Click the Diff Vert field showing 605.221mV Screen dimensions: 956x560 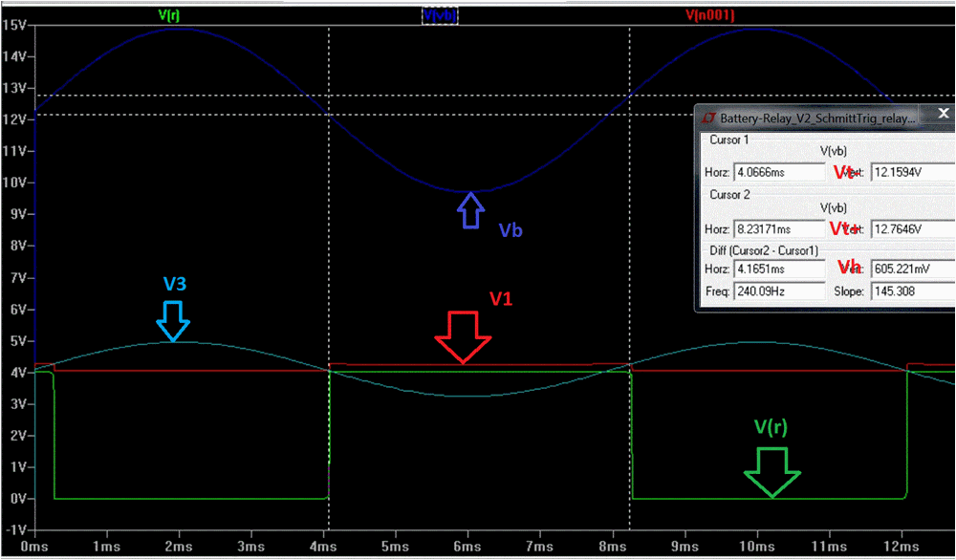912,269
